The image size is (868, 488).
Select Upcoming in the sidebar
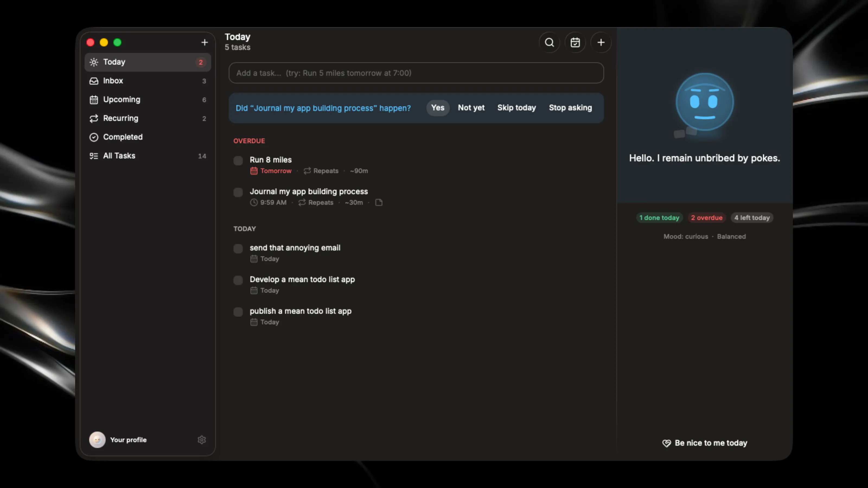coord(148,100)
